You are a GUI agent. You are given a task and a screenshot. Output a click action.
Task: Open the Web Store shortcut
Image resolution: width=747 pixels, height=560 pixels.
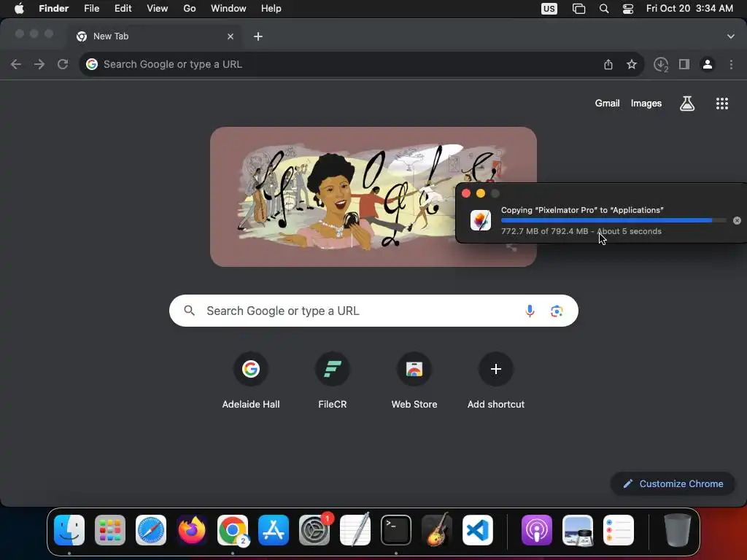[x=414, y=381]
